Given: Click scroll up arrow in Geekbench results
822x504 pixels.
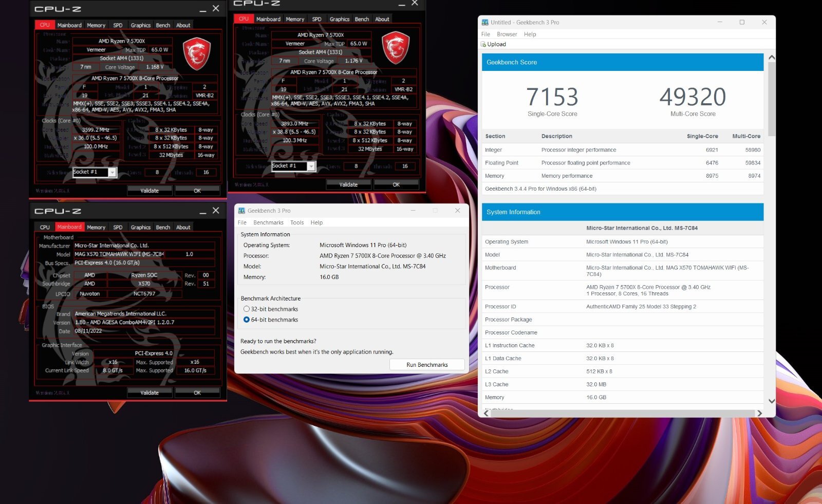Looking at the screenshot, I should [772, 58].
